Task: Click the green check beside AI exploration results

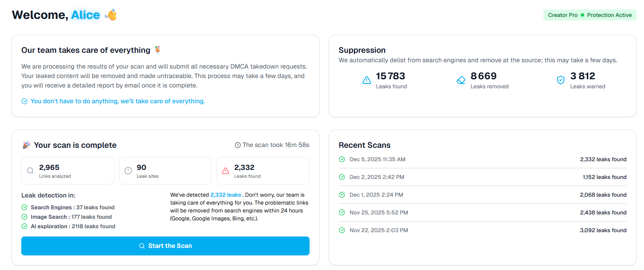Action: (x=24, y=226)
